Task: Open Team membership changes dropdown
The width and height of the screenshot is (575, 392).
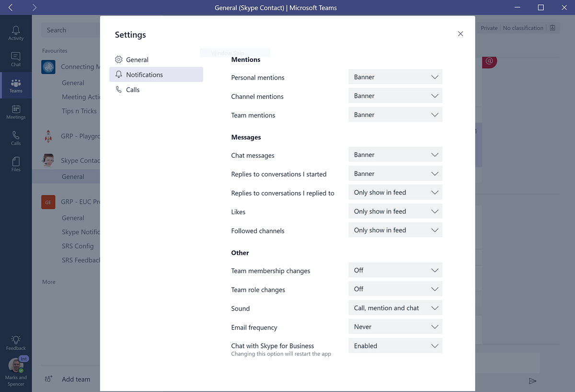Action: point(395,270)
